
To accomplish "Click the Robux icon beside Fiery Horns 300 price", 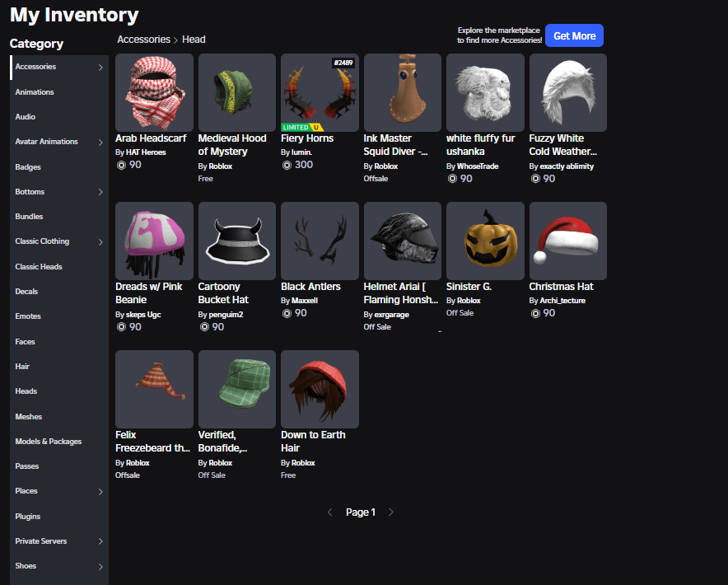I will coord(286,164).
